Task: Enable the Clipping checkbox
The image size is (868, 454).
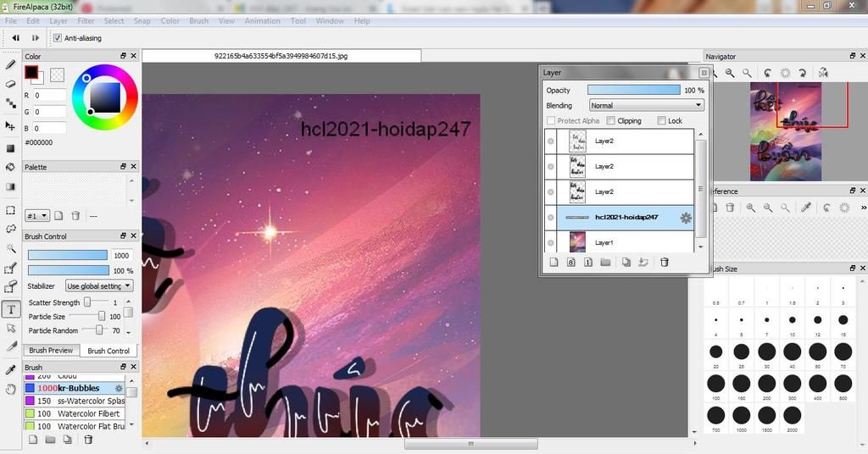Action: 610,120
